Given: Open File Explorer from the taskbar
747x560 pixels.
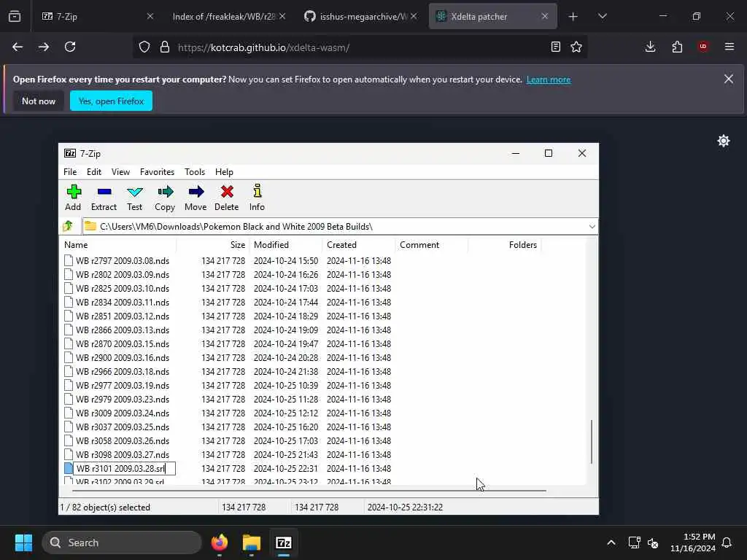Looking at the screenshot, I should [x=252, y=542].
